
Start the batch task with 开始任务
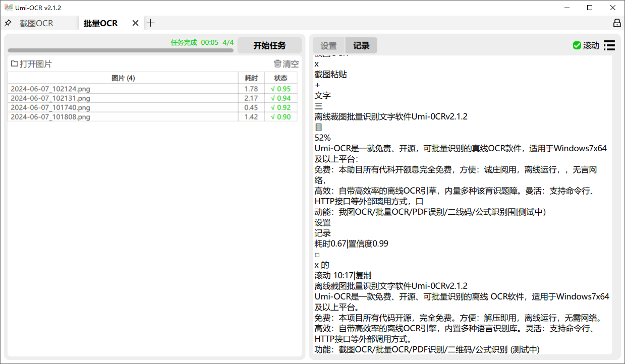(269, 45)
